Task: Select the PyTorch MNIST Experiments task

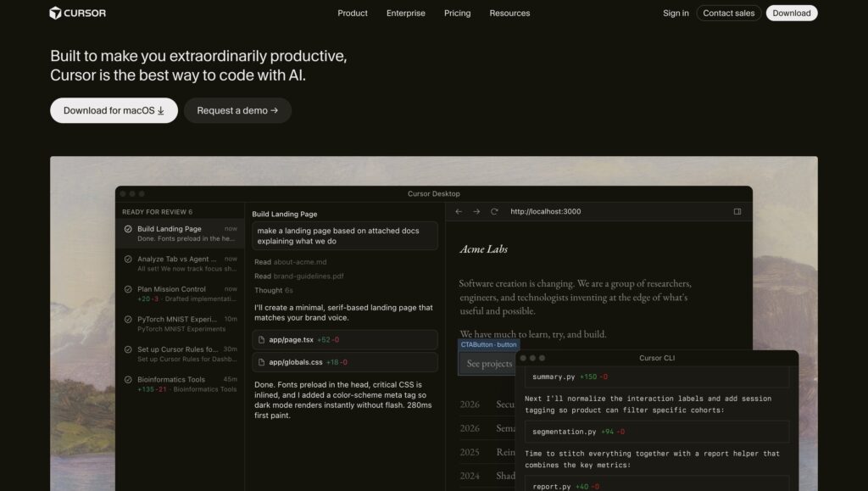Action: (x=181, y=324)
